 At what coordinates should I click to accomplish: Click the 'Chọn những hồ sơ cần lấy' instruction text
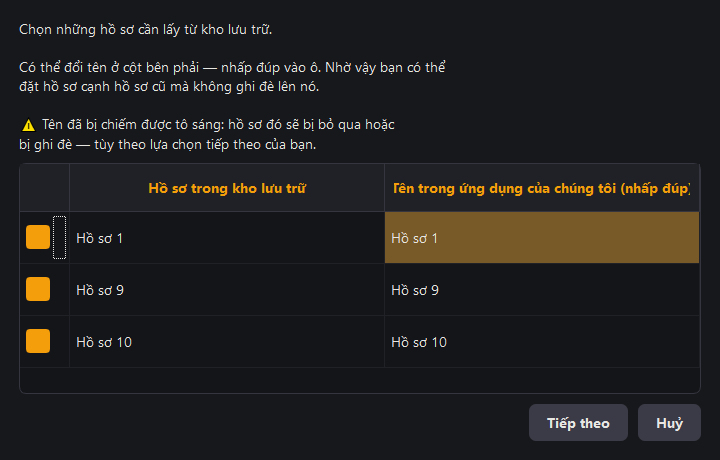(x=146, y=30)
